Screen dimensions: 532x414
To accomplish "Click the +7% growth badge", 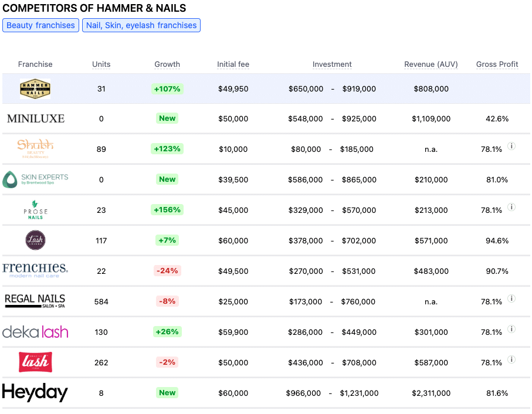I will coord(167,240).
